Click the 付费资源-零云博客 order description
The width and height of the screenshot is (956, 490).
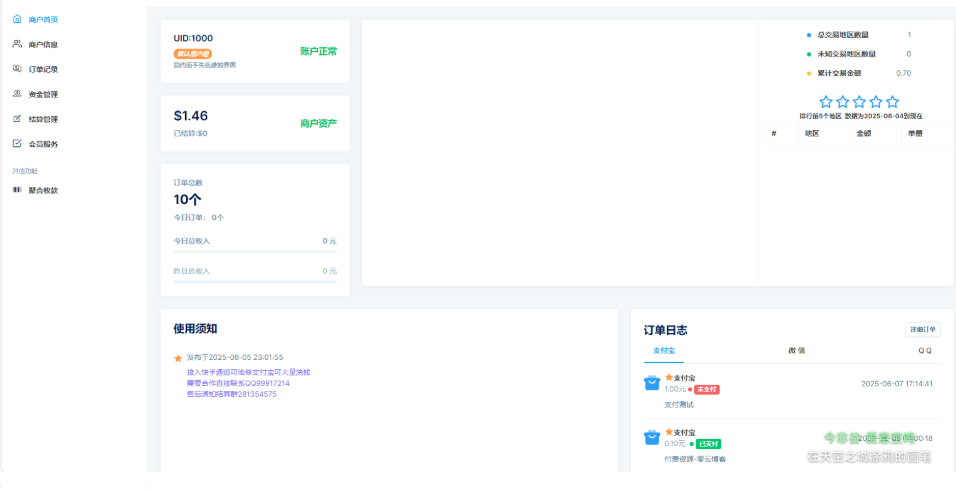click(x=695, y=459)
